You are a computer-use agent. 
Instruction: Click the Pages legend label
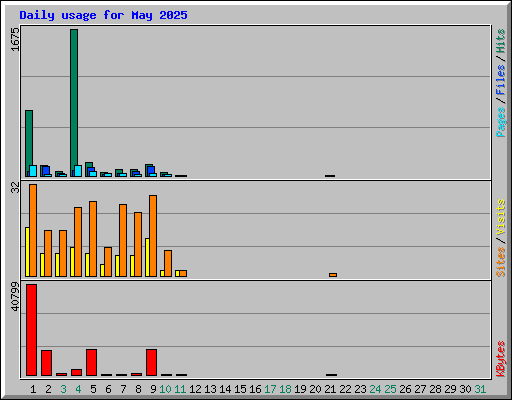click(x=500, y=122)
